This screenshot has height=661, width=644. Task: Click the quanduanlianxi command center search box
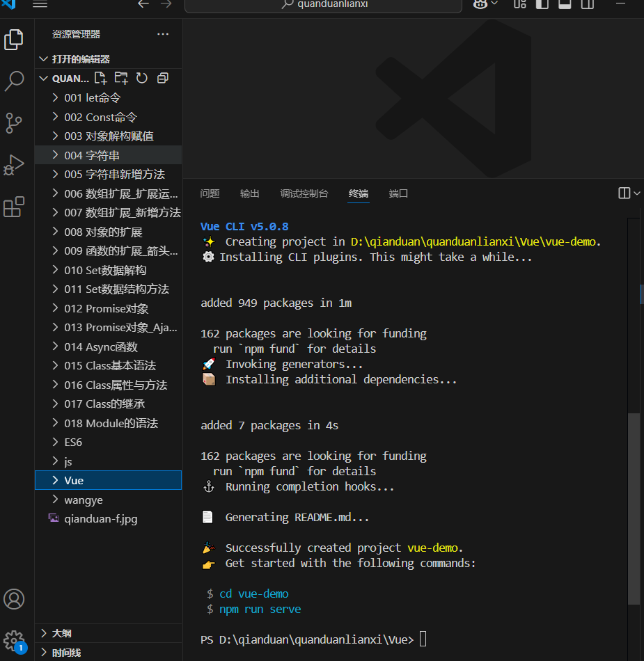[x=323, y=5]
